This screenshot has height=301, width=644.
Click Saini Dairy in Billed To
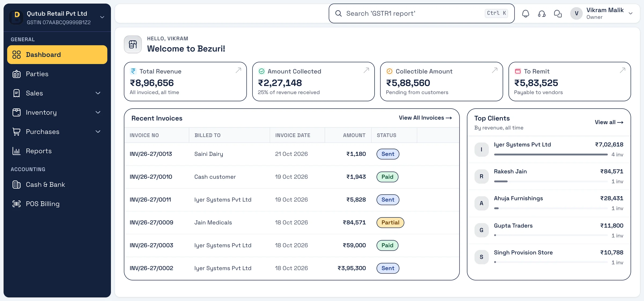[x=208, y=154]
